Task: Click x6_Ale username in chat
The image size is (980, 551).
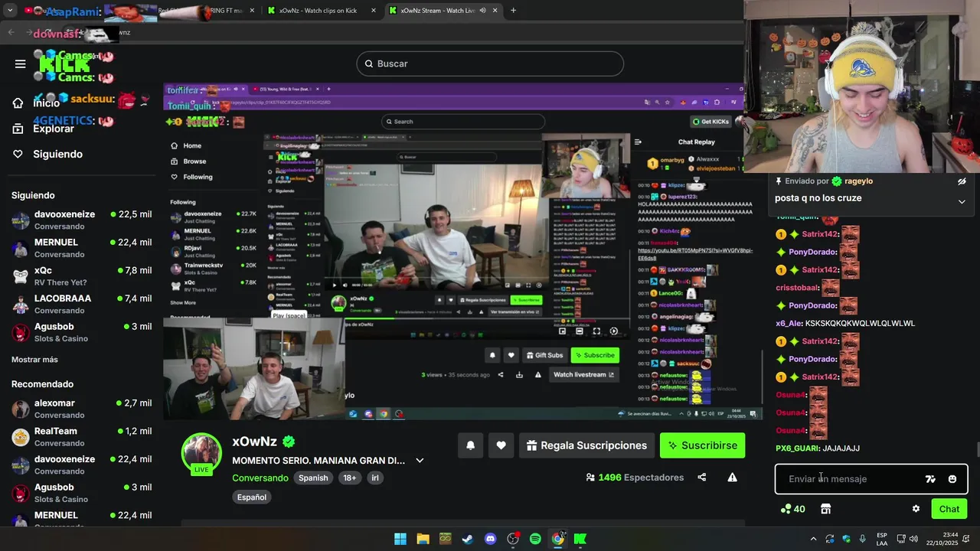Action: click(x=789, y=324)
